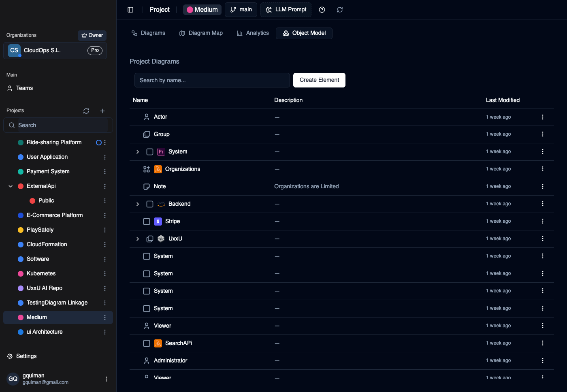567x392 pixels.
Task: Click the Name column header
Action: [141, 100]
